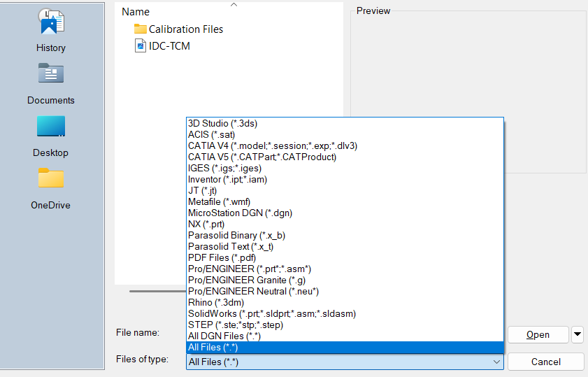Screen dimensions: 588x377
Task: Choose the 3D Studio (*.3ds) file type
Action: [222, 123]
